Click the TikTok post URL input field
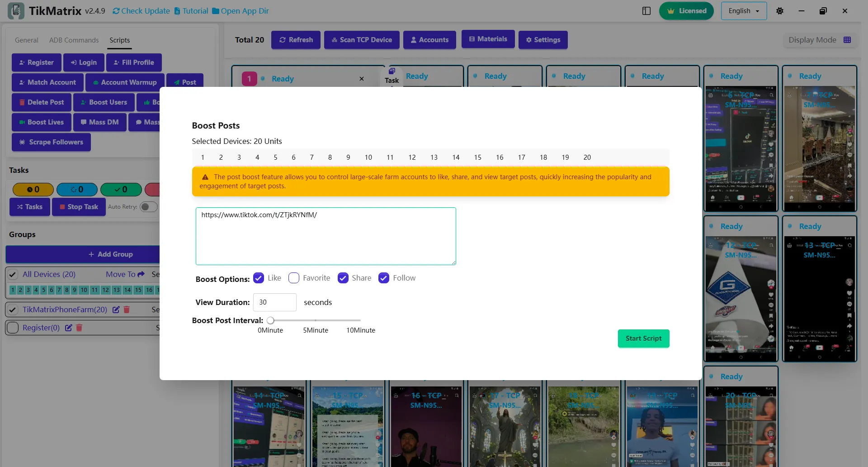Viewport: 868px width, 467px height. [325, 236]
